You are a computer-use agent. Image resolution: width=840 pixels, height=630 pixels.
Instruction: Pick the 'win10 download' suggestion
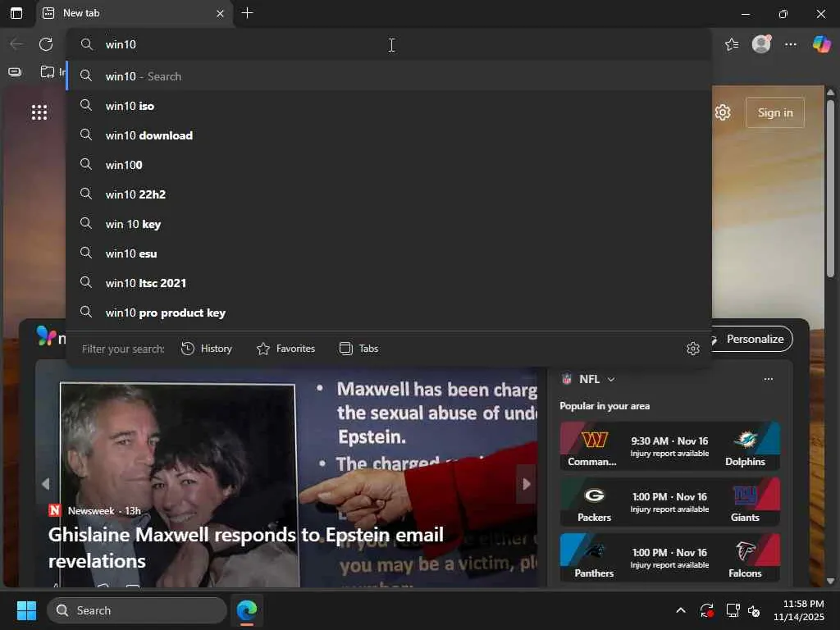[x=389, y=135]
